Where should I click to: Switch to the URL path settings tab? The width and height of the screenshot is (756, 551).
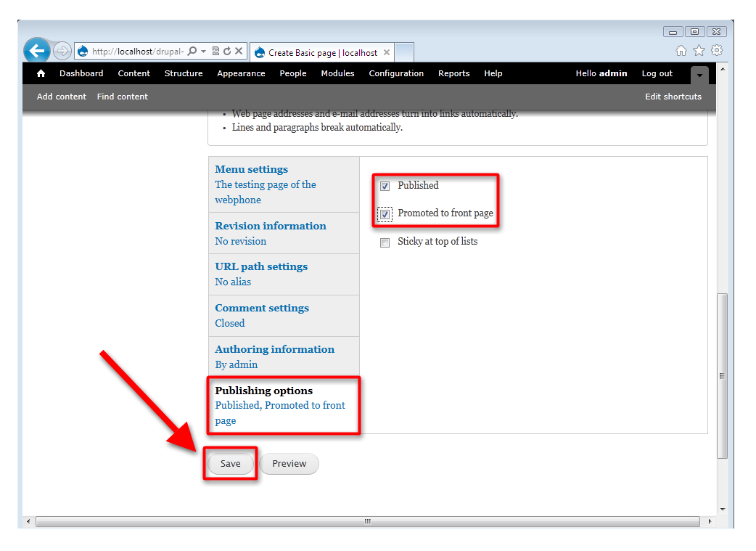pos(260,266)
